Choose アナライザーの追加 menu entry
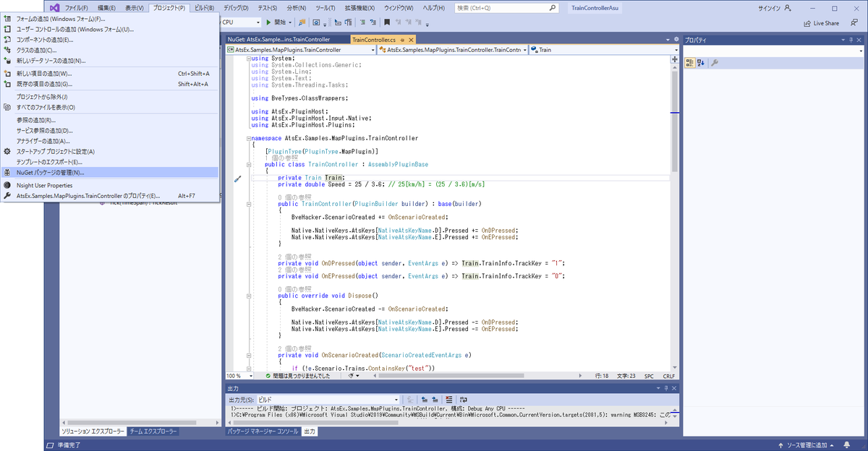Image resolution: width=868 pixels, height=451 pixels. click(x=110, y=141)
